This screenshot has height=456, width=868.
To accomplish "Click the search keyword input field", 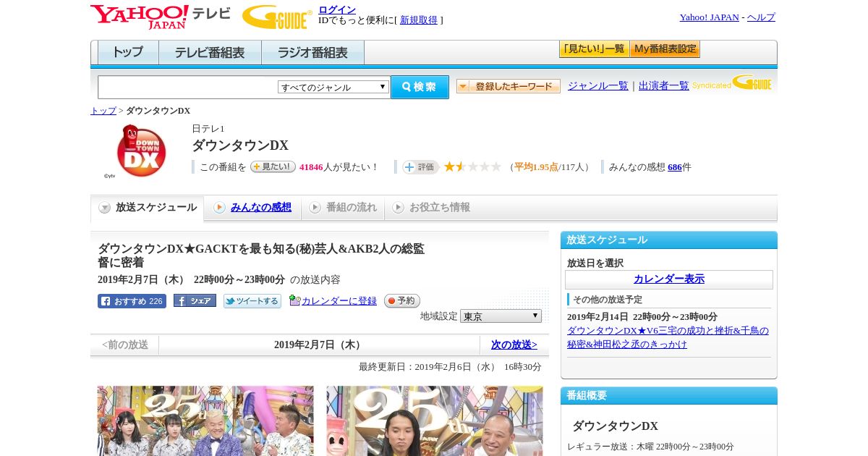I will coord(188,87).
